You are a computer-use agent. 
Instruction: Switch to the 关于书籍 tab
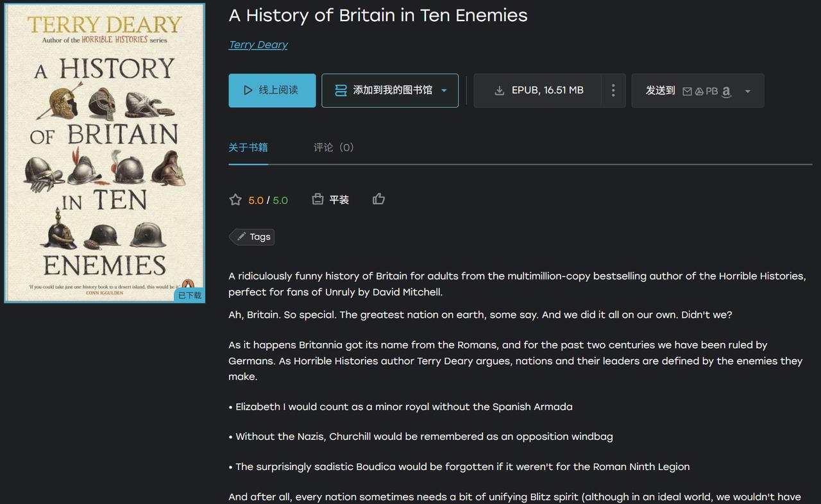point(248,147)
